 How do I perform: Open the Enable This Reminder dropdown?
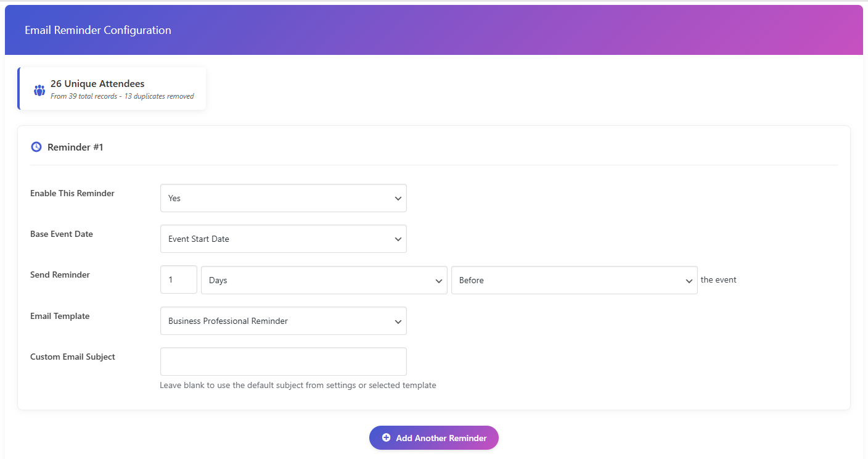pyautogui.click(x=283, y=198)
